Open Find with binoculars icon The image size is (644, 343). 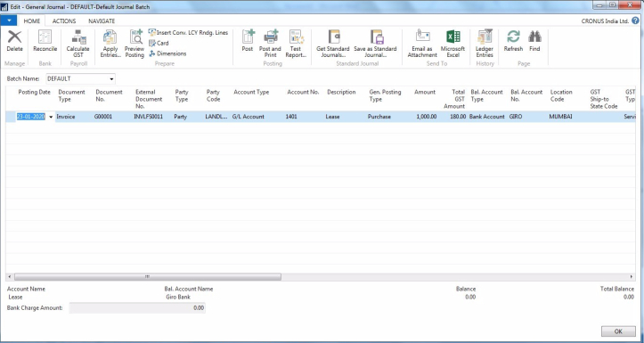(x=534, y=41)
